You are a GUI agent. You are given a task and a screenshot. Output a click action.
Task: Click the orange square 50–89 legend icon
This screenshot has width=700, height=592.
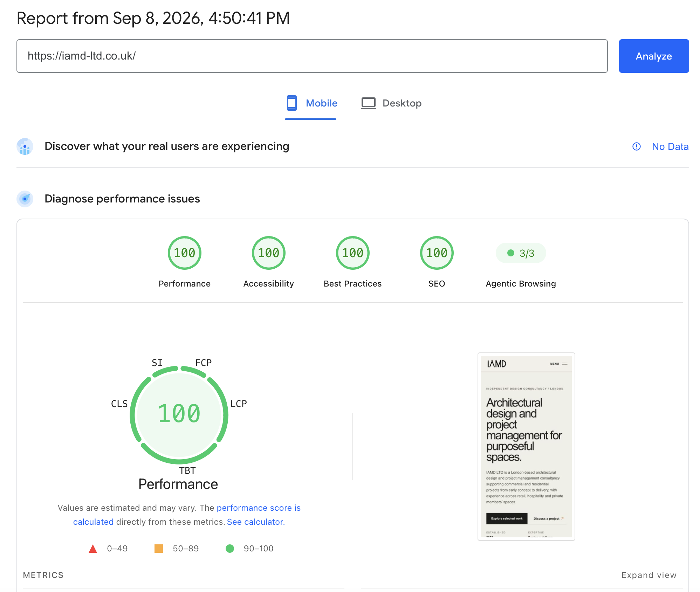[159, 549]
